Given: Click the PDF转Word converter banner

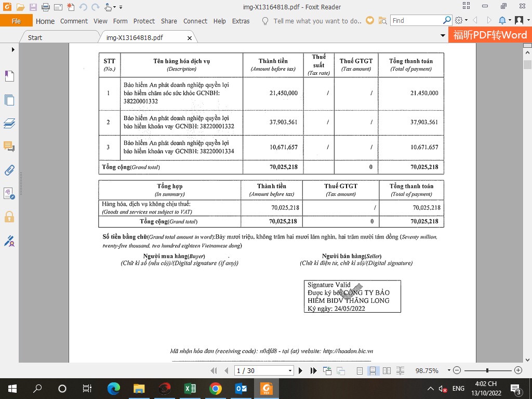Looking at the screenshot, I should (x=489, y=35).
